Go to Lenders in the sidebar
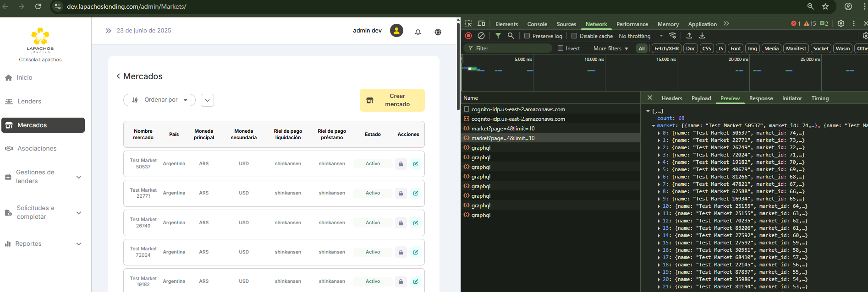 click(x=29, y=101)
